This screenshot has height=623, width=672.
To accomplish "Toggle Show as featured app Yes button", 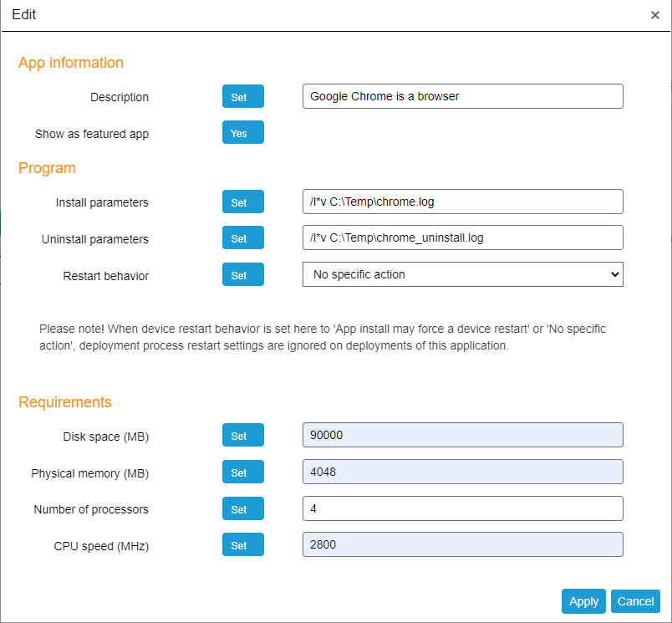I will coord(242,133).
